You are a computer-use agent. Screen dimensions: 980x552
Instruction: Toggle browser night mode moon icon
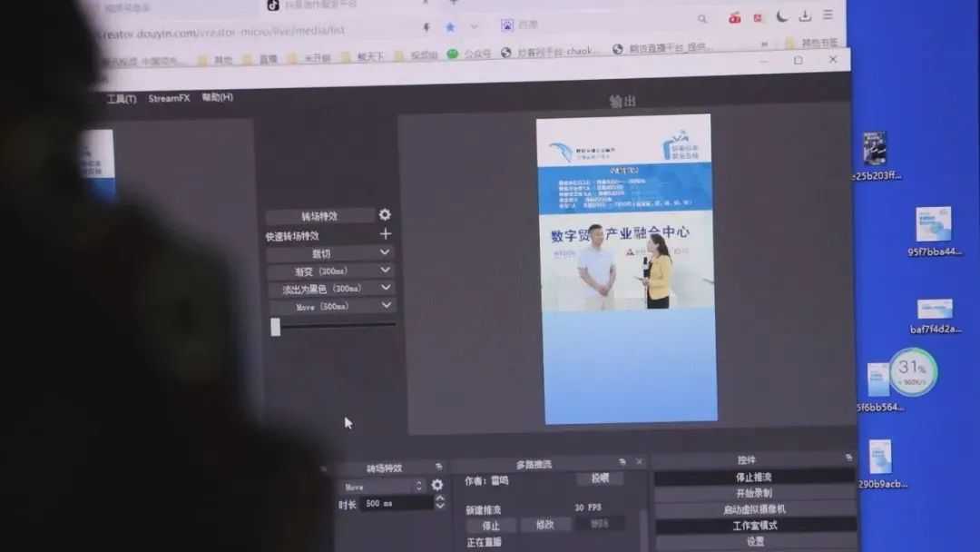[x=782, y=16]
